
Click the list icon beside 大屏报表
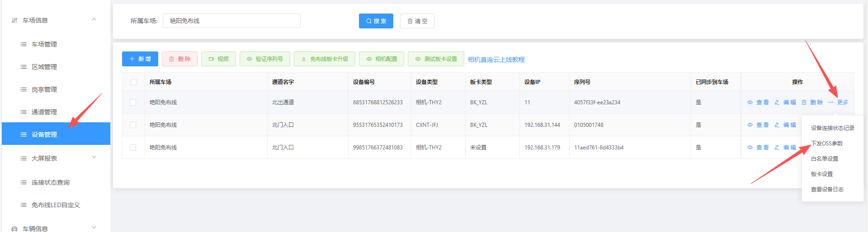pyautogui.click(x=24, y=158)
